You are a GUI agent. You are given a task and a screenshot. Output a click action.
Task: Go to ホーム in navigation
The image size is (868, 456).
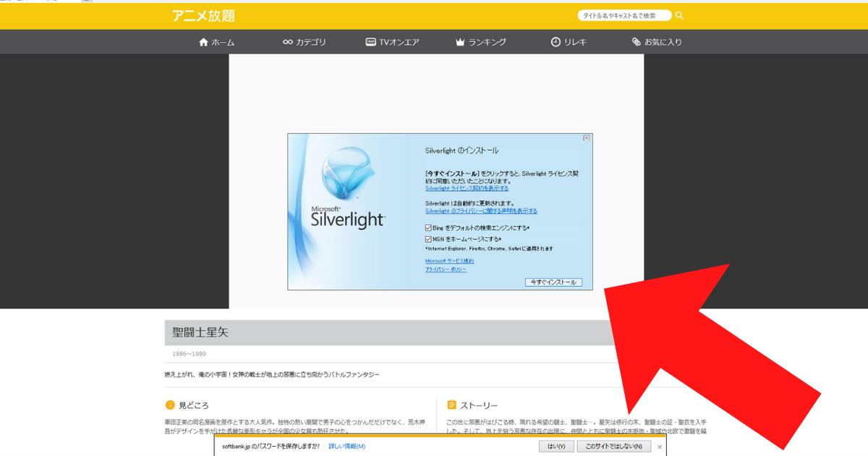coord(216,42)
